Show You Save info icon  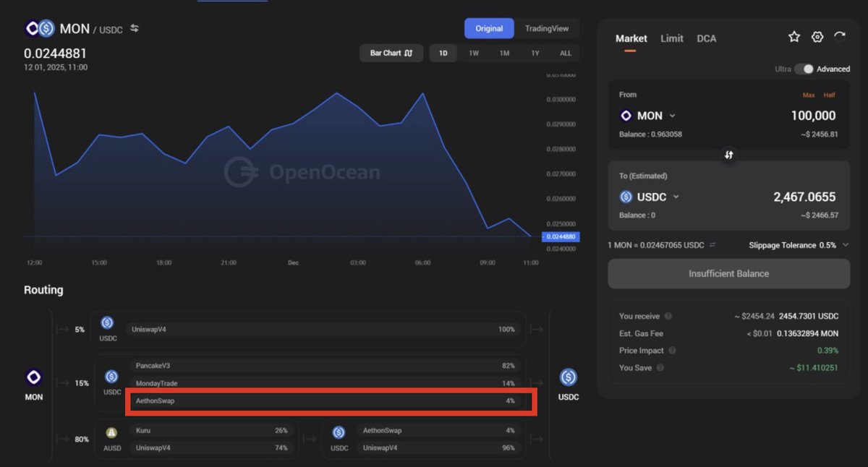pos(660,368)
